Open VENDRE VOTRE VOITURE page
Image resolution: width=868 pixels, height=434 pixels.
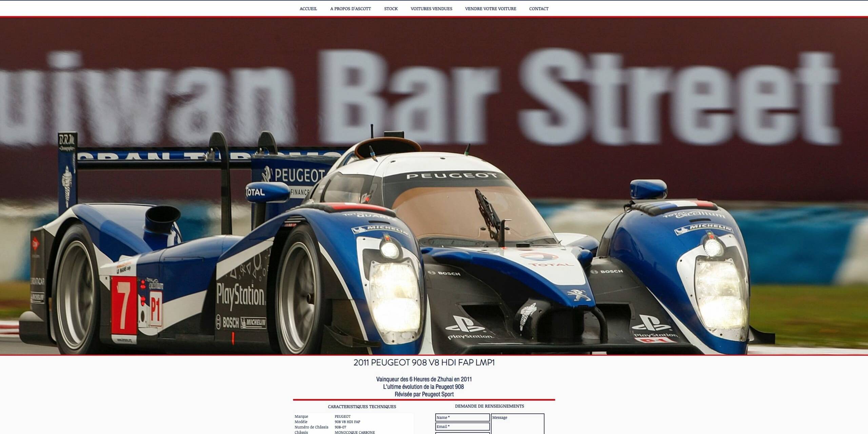click(491, 9)
